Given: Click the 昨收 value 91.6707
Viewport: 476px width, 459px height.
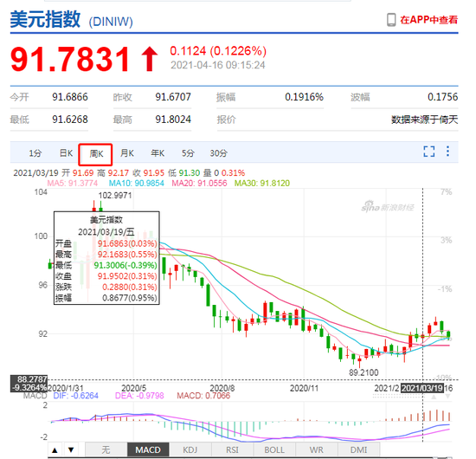Looking at the screenshot, I should pos(173,97).
